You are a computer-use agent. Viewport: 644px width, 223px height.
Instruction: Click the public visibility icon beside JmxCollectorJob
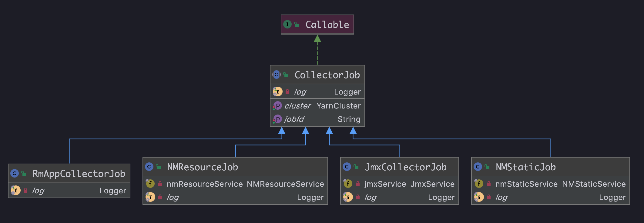[356, 167]
